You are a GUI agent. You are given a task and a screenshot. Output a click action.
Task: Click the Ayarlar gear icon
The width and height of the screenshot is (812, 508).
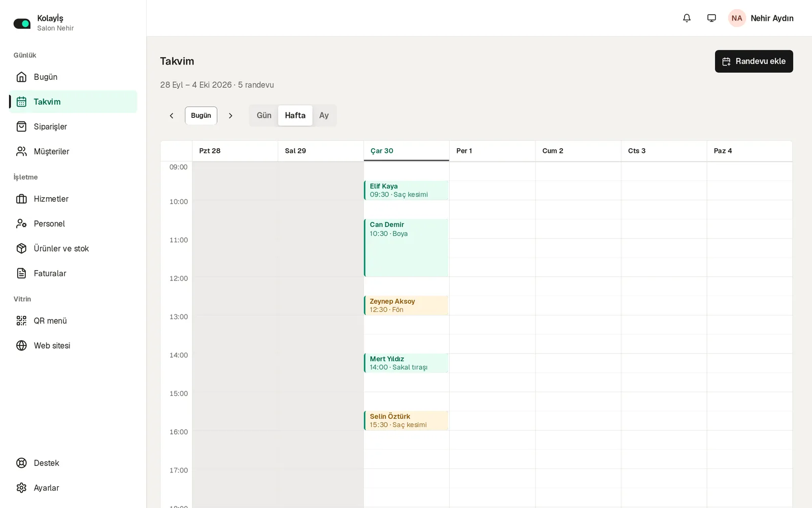[21, 488]
